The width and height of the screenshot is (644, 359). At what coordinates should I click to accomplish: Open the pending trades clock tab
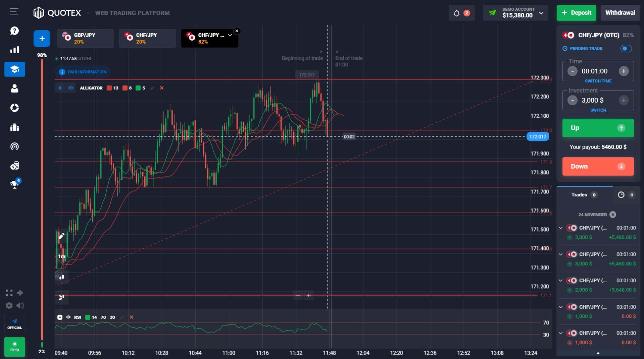[626, 195]
